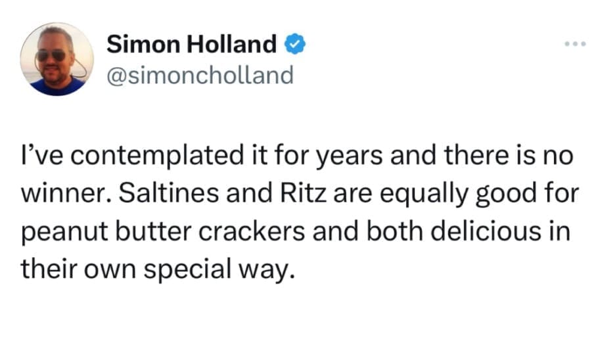Open Simon Holland's profile picture

pyautogui.click(x=57, y=58)
